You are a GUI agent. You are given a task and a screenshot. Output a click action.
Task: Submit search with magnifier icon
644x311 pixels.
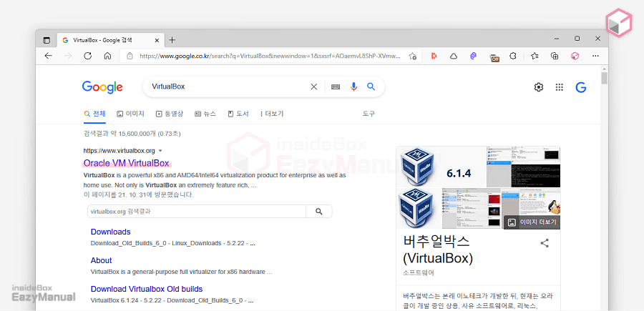tap(371, 87)
